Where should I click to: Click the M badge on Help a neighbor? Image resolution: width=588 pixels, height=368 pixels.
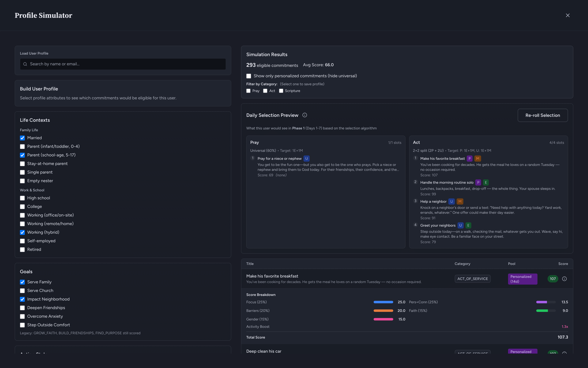coord(460,201)
